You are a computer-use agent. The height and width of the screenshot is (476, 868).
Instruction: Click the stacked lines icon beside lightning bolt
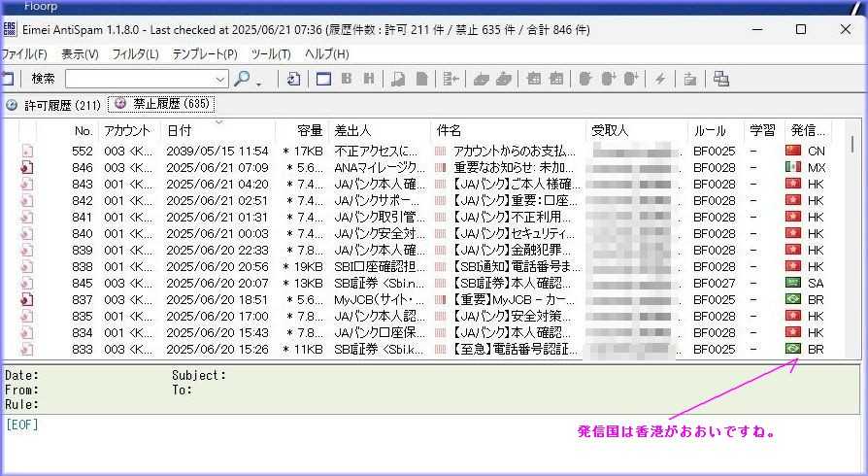(689, 80)
